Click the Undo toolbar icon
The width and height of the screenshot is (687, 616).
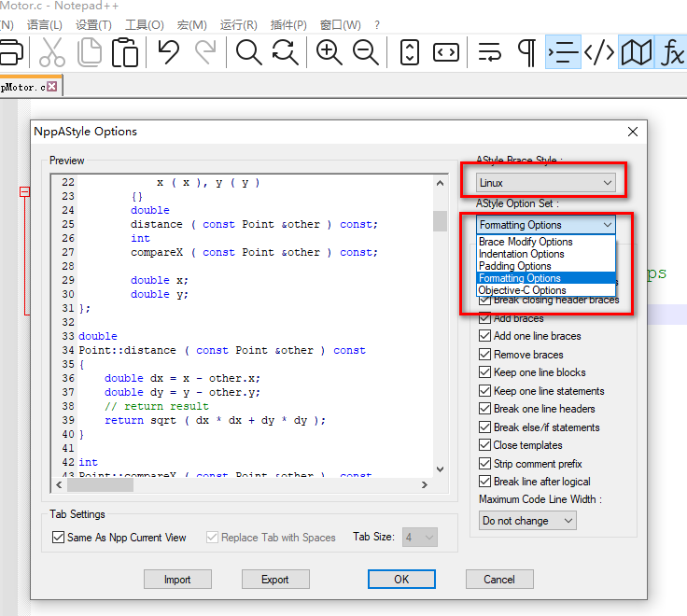point(169,52)
